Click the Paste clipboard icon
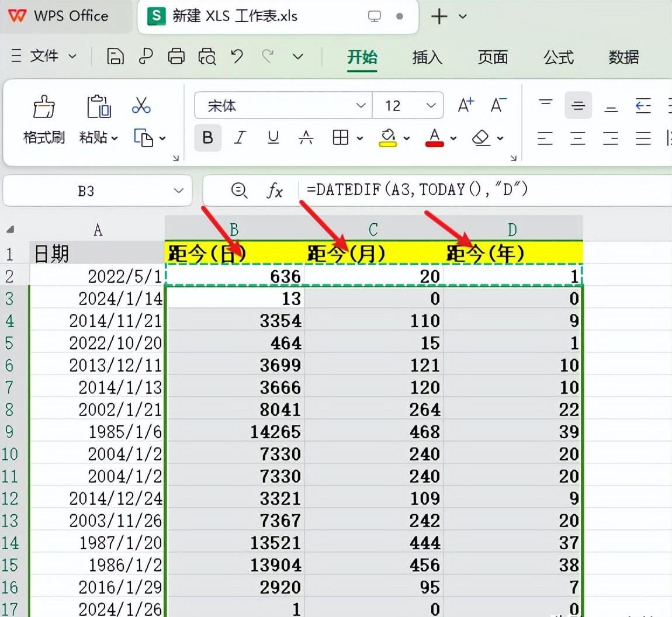The image size is (672, 617). [x=99, y=106]
